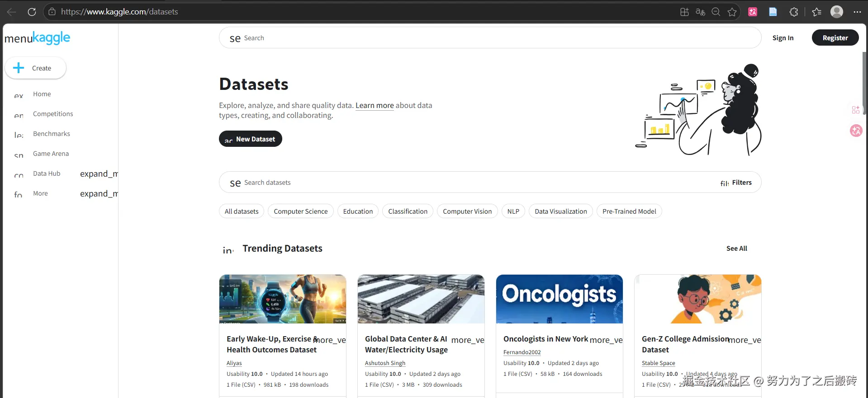
Task: Select the Computer Science filter chip
Action: tap(301, 211)
